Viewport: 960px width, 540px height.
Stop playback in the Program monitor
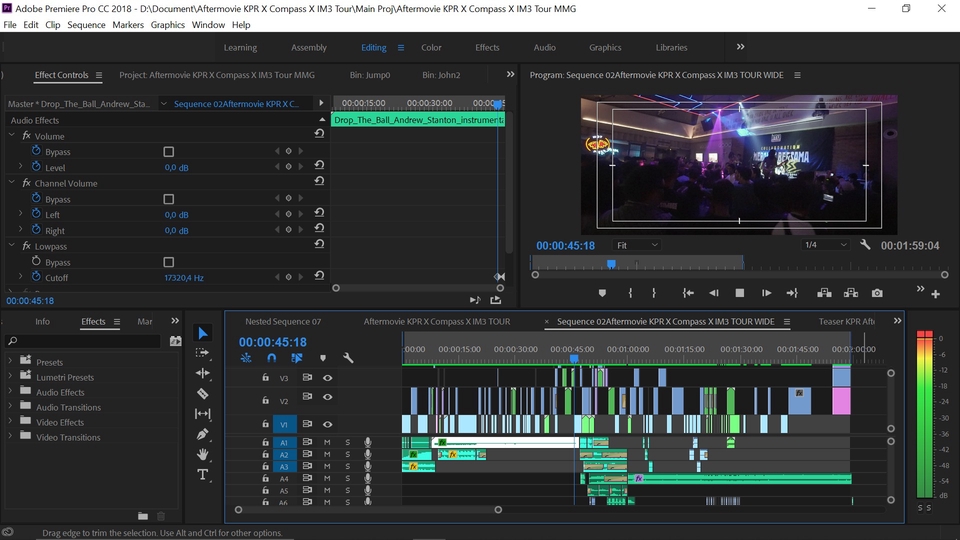(x=740, y=293)
